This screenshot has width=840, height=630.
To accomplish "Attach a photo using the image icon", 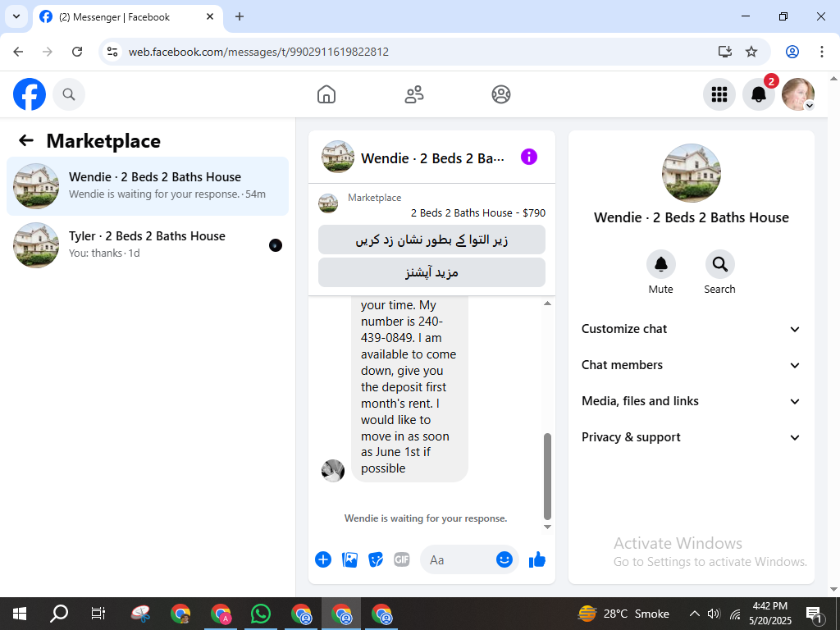I will click(x=349, y=559).
